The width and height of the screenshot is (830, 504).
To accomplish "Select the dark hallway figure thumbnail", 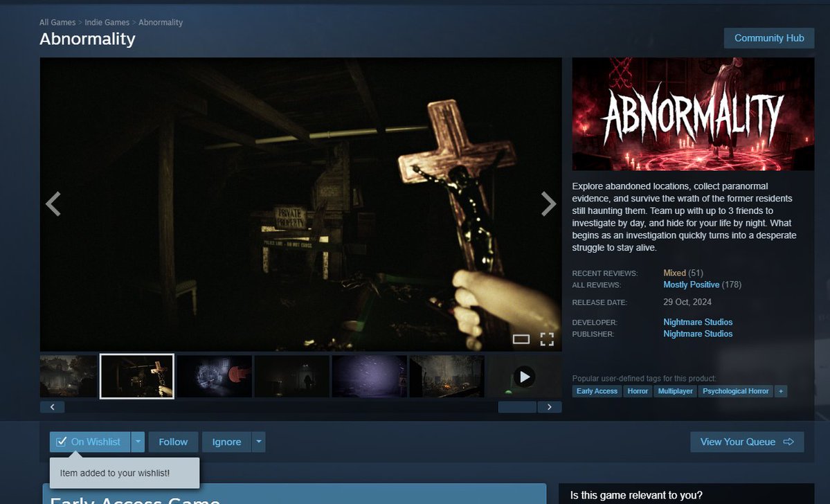I will [x=291, y=377].
